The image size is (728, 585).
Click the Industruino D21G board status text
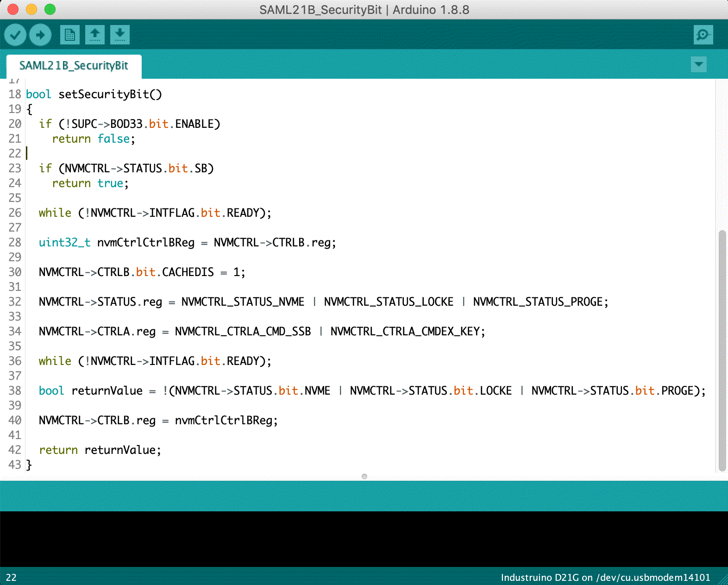pos(605,577)
